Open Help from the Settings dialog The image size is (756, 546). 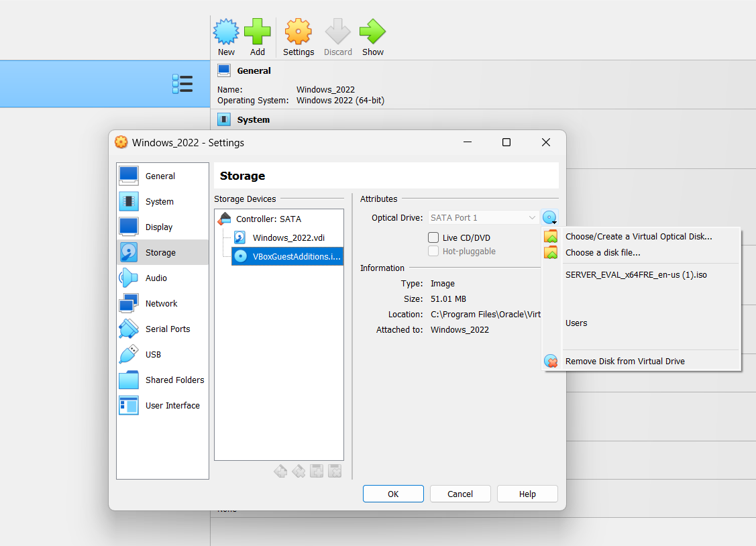[527, 494]
